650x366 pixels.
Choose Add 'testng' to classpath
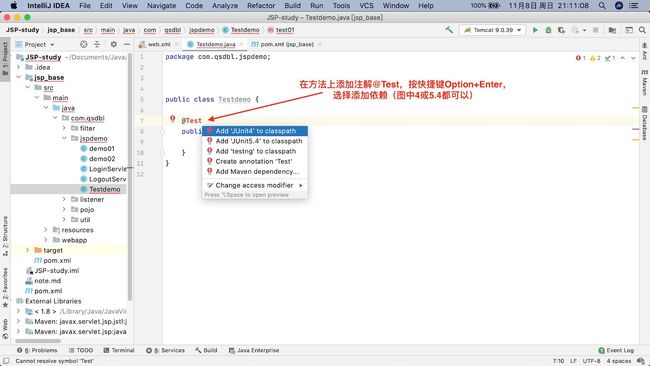[255, 151]
